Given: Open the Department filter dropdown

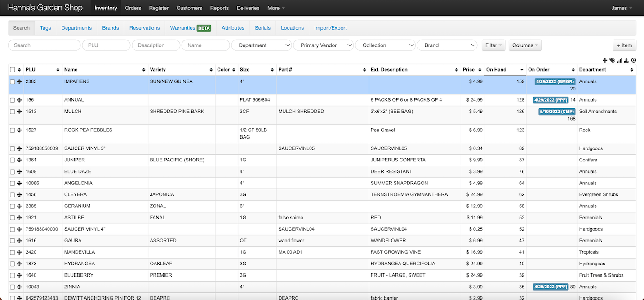Looking at the screenshot, I should tap(261, 45).
